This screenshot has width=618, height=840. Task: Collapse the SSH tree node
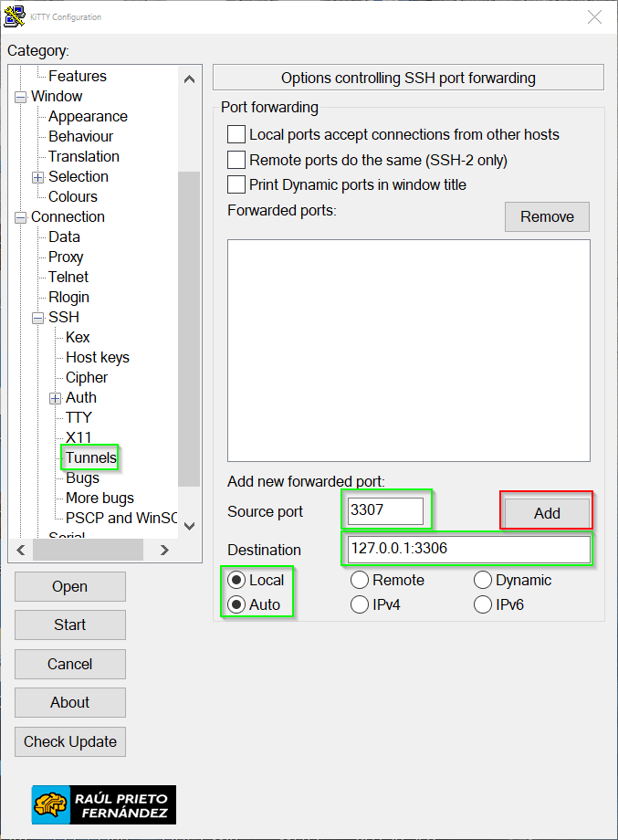click(x=38, y=318)
